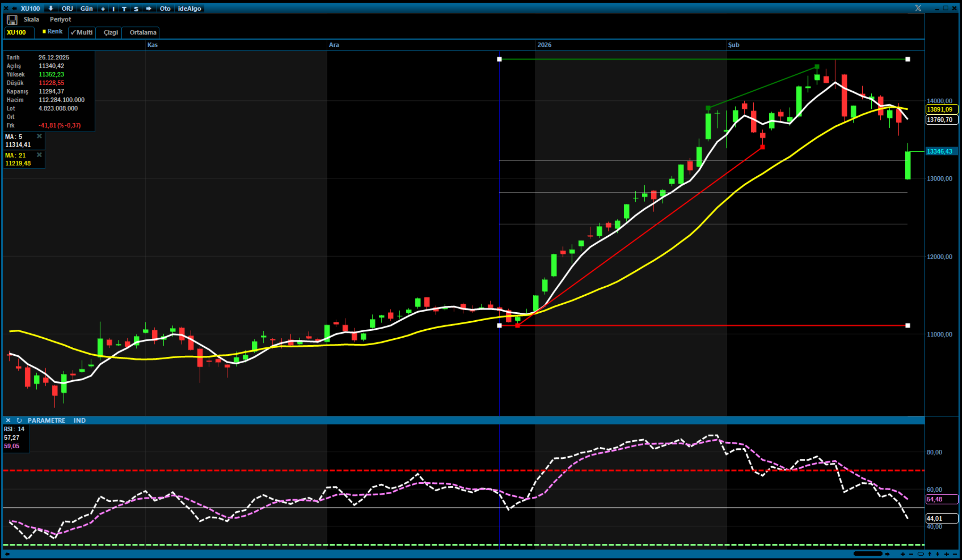Open PARAMETRE settings for RSI
The width and height of the screenshot is (962, 560).
click(46, 420)
